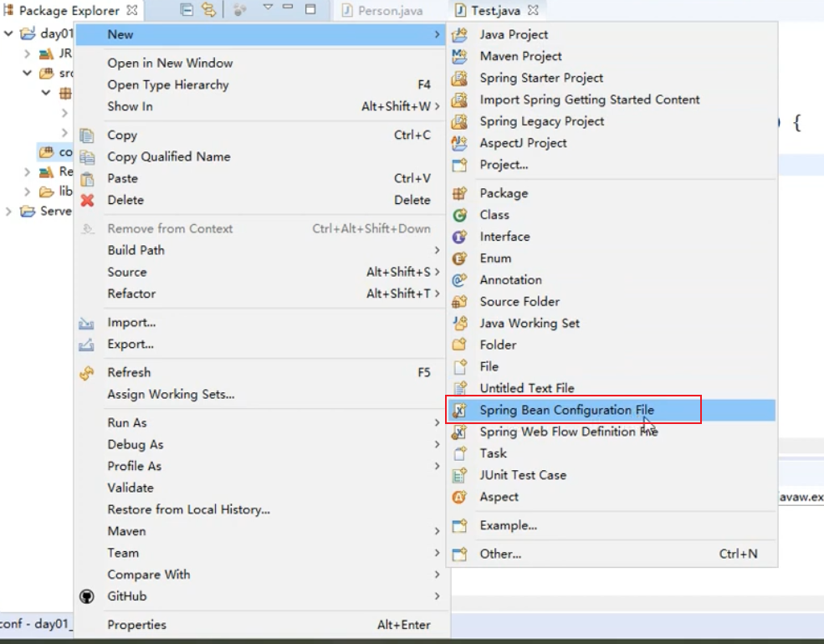Viewport: 824px width, 644px height.
Task: Choose Assign Working Sets...
Action: coord(262,395)
